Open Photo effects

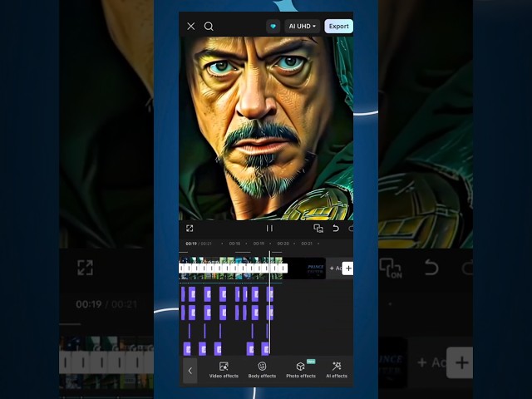tap(301, 370)
